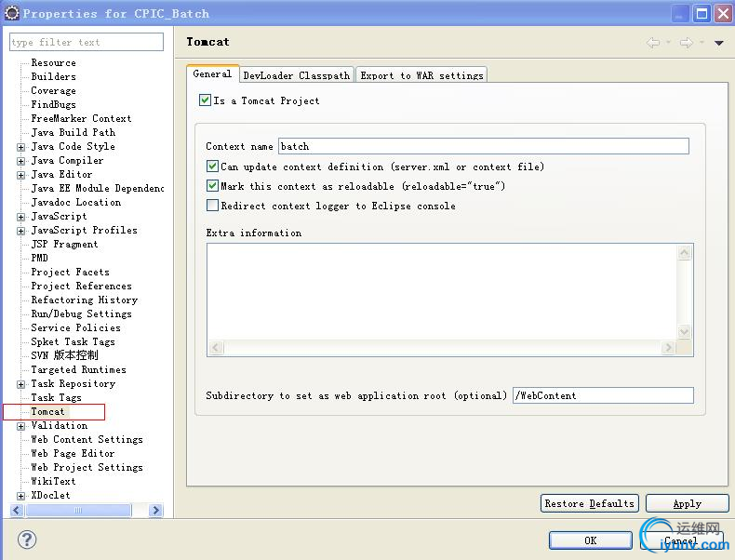Click the Apply button

point(687,503)
